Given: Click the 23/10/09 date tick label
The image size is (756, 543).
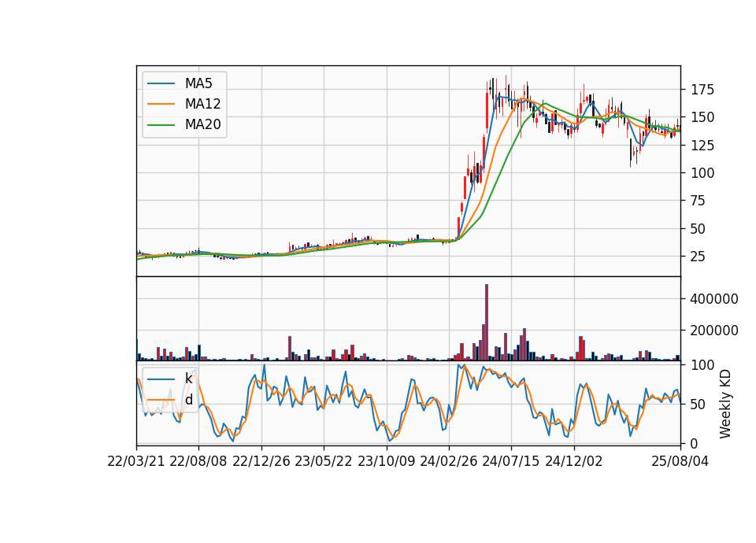Looking at the screenshot, I should [x=386, y=461].
